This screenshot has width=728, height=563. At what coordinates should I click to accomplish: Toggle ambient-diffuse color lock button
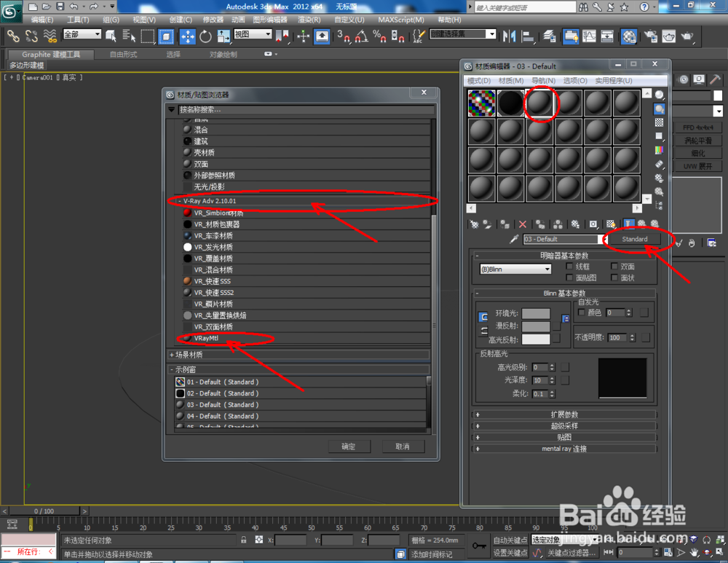pyautogui.click(x=483, y=318)
